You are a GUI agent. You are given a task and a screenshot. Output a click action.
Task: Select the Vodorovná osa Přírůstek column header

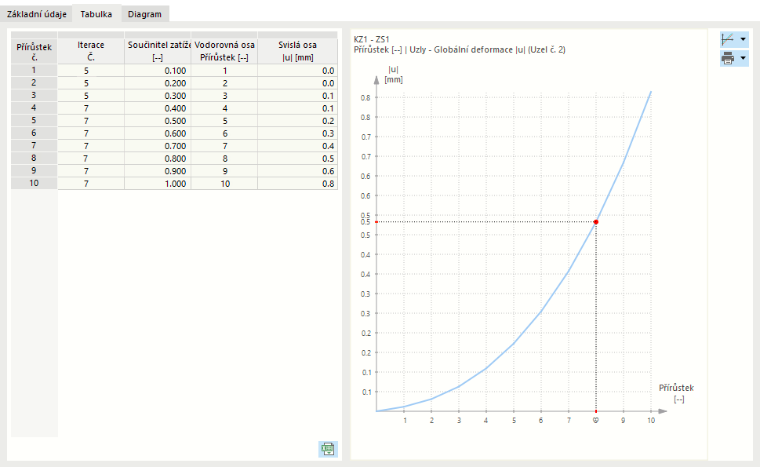click(x=224, y=51)
